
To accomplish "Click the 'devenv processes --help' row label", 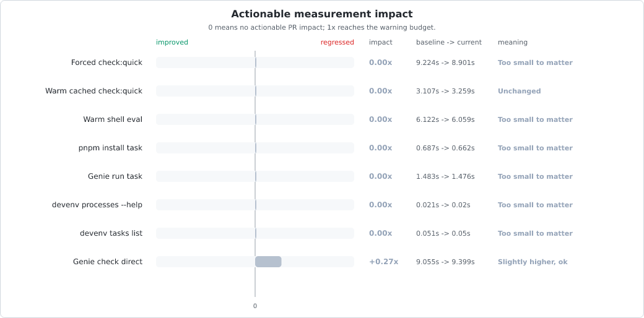I will [97, 205].
